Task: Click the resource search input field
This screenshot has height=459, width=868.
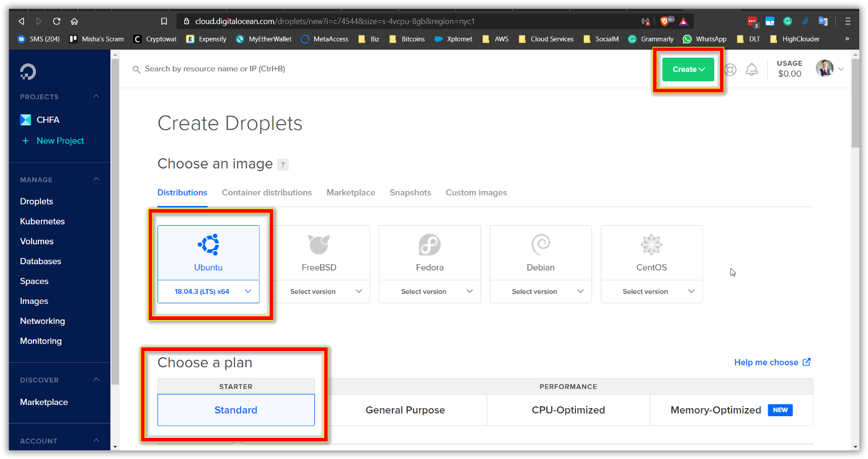Action: tap(215, 69)
